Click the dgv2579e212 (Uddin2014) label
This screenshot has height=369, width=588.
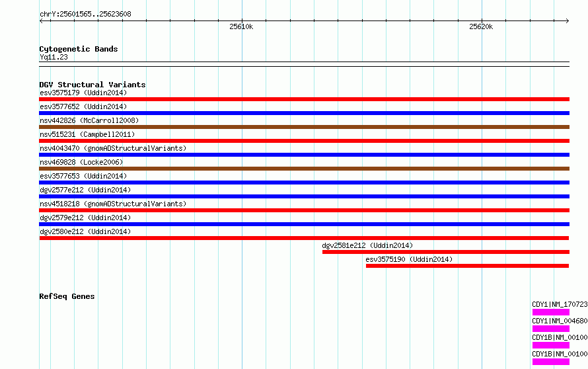coord(85,218)
